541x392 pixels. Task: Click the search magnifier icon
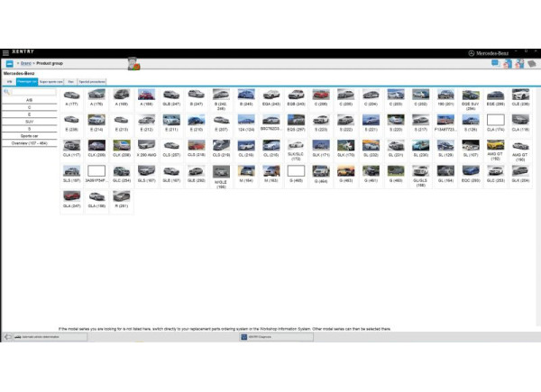pos(5,91)
